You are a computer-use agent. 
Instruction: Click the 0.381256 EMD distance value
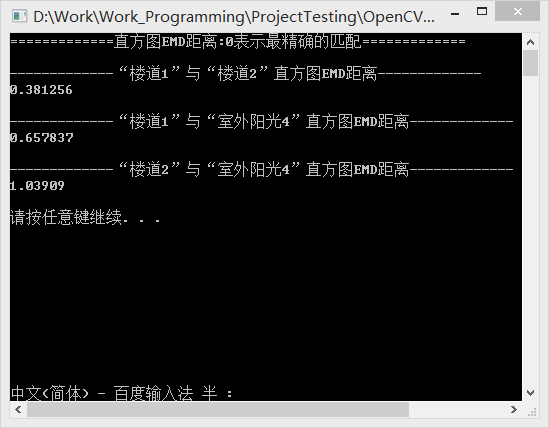41,90
